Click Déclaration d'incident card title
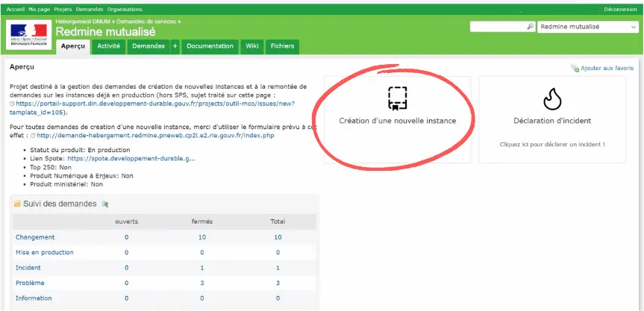Image resolution: width=644 pixels, height=311 pixels. pyautogui.click(x=552, y=121)
